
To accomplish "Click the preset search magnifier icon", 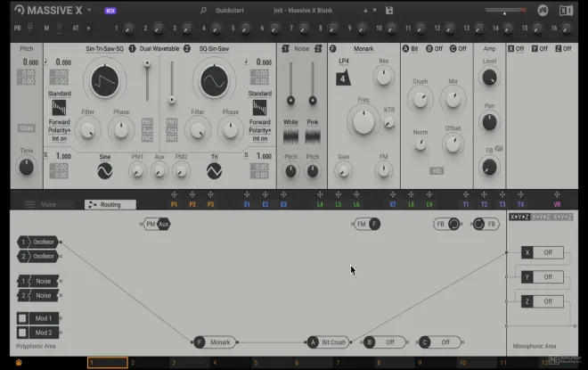I will click(203, 11).
